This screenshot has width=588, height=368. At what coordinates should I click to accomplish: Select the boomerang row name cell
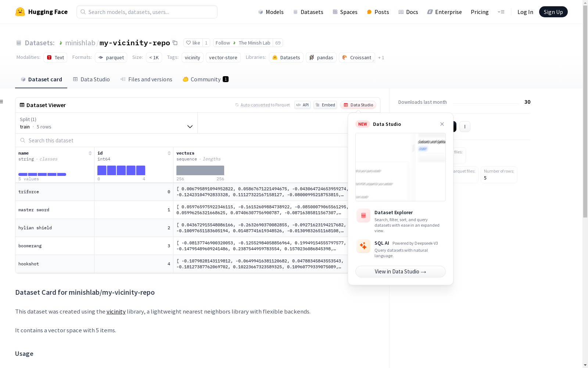(55, 246)
